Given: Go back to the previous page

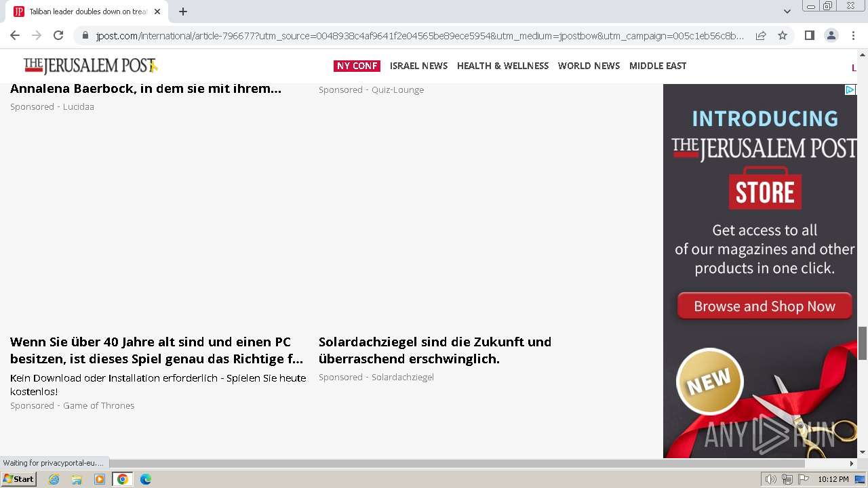Looking at the screenshot, I should (x=15, y=35).
